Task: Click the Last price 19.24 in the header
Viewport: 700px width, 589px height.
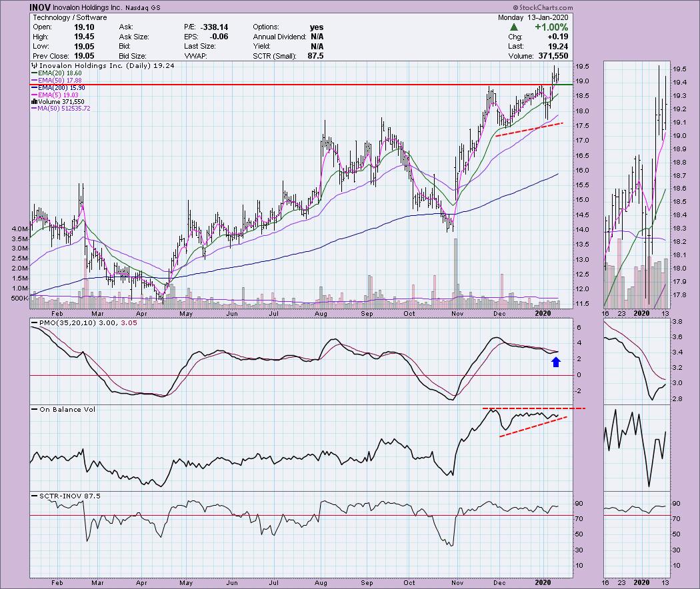Action: click(559, 47)
